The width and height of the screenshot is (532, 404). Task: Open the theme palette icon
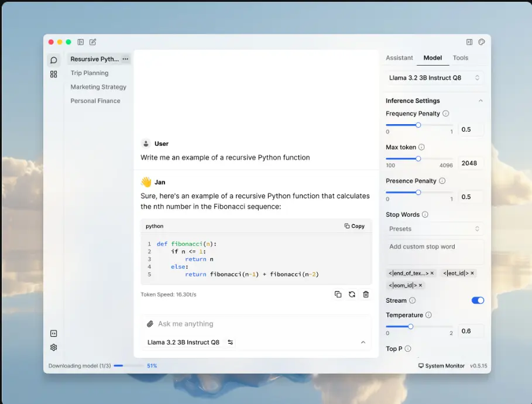482,42
